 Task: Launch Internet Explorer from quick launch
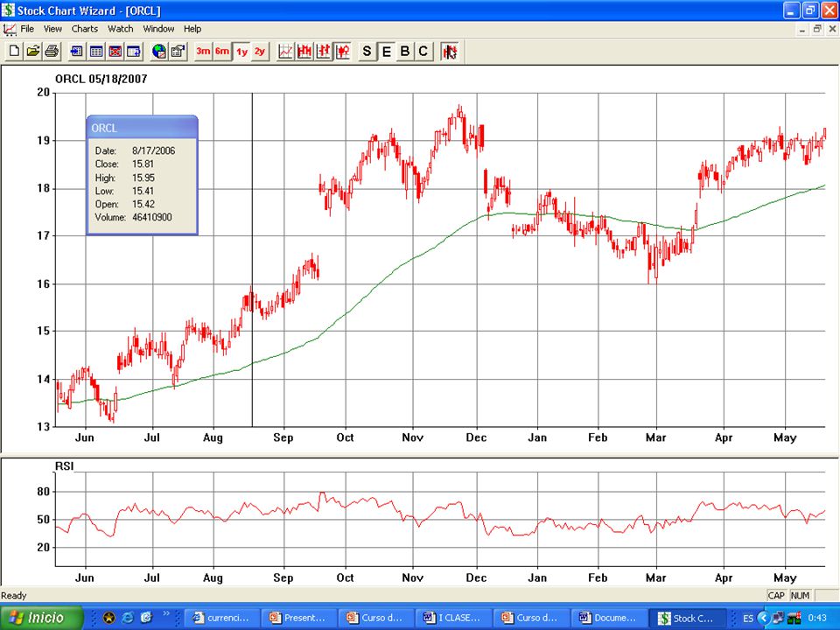[x=128, y=618]
